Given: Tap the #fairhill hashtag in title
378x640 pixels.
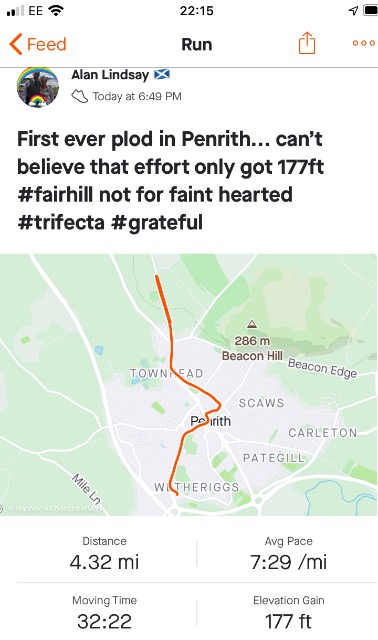Looking at the screenshot, I should 55,194.
